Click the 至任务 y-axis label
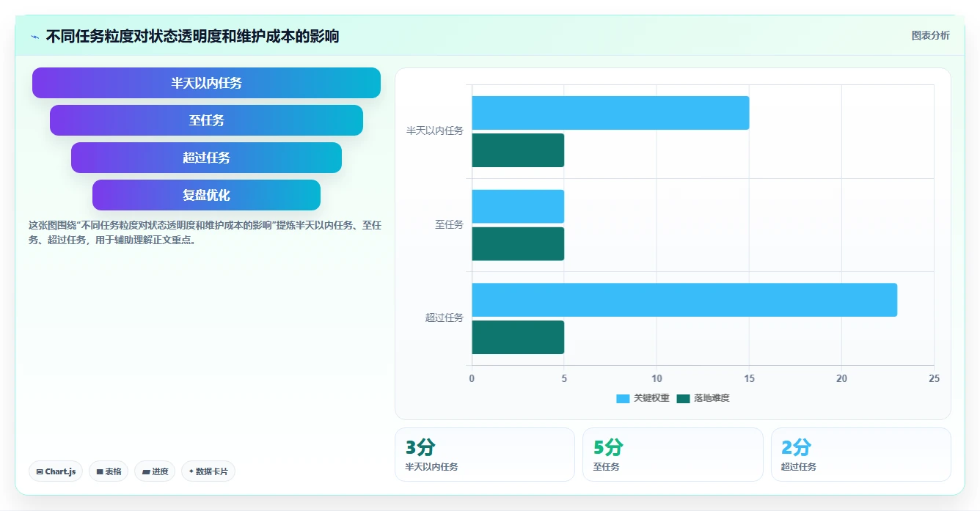This screenshot has width=980, height=511. (449, 225)
